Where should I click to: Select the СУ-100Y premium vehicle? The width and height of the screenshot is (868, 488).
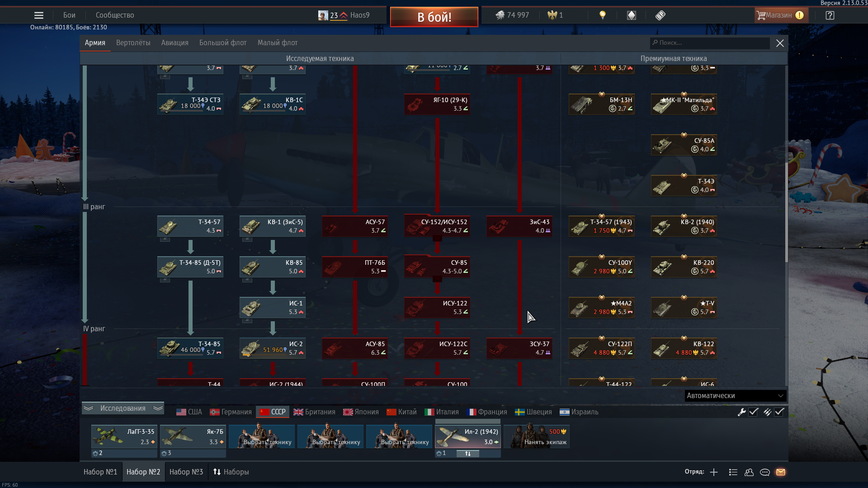(x=601, y=267)
